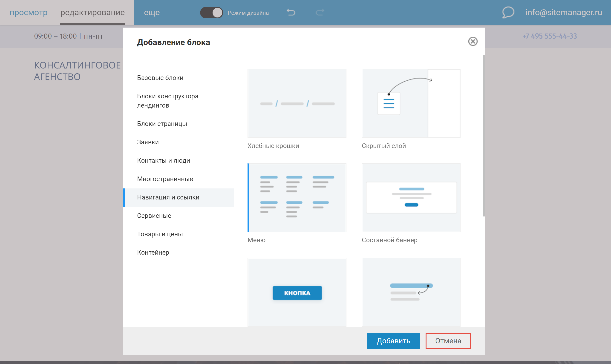Image resolution: width=611 pixels, height=364 pixels.
Task: Open the еще menu
Action: (152, 12)
